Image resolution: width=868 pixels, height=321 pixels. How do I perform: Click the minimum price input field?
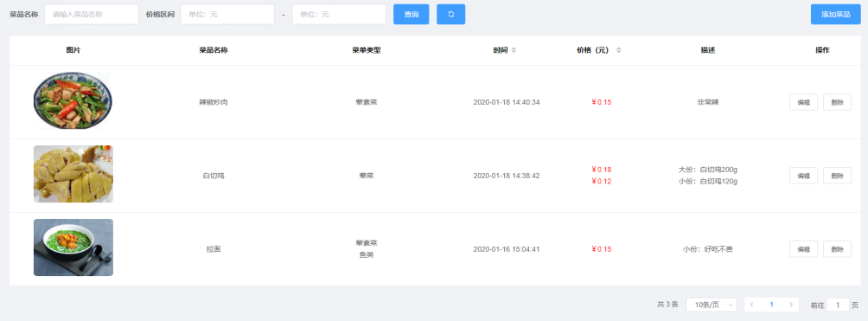tap(227, 15)
